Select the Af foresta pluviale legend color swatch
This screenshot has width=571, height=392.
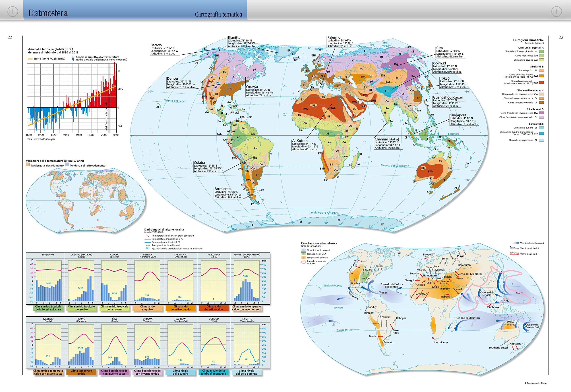542,52
